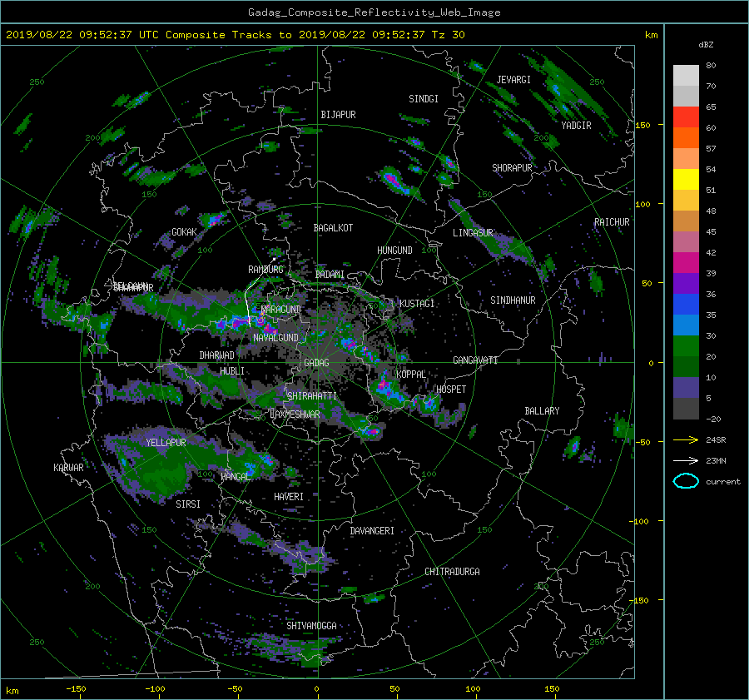
Task: Click the RAMDURG city label
Action: (265, 270)
